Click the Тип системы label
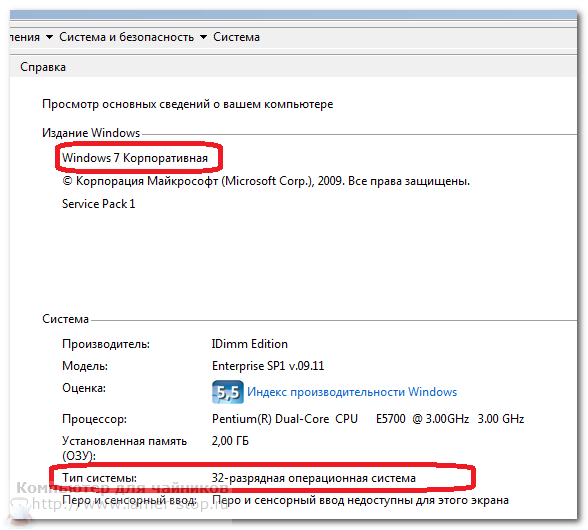Image resolution: width=588 pixels, height=530 pixels. pos(99,478)
